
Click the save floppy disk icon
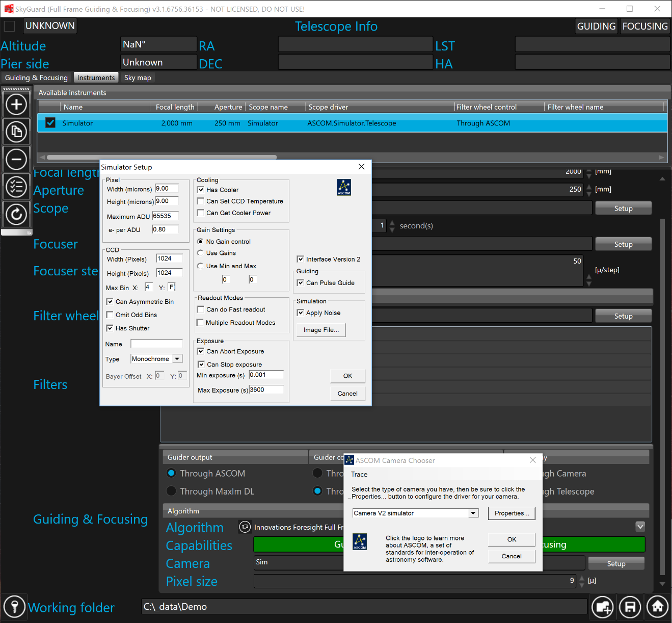point(630,607)
